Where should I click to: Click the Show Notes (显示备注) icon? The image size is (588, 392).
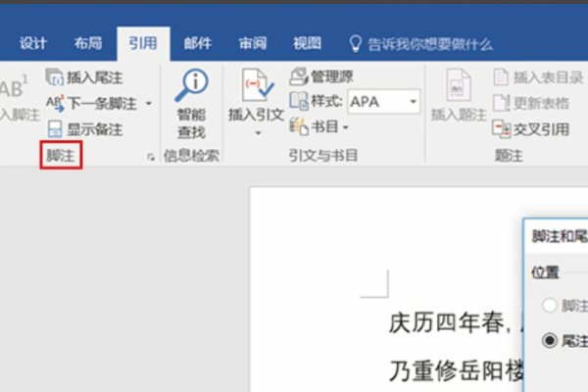click(55, 129)
